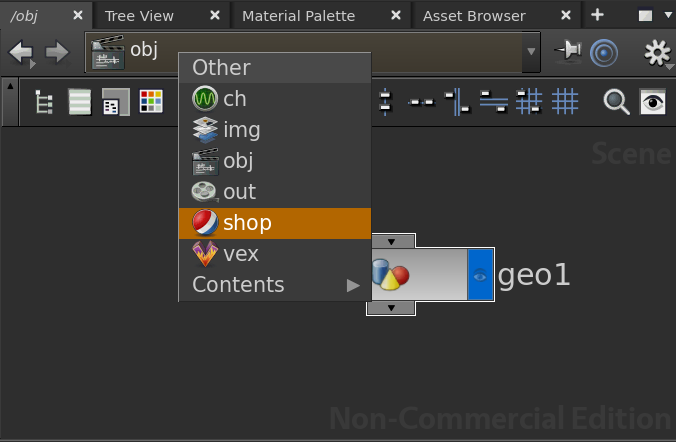This screenshot has width=676, height=442.
Task: Toggle the pin pane button
Action: 568,52
